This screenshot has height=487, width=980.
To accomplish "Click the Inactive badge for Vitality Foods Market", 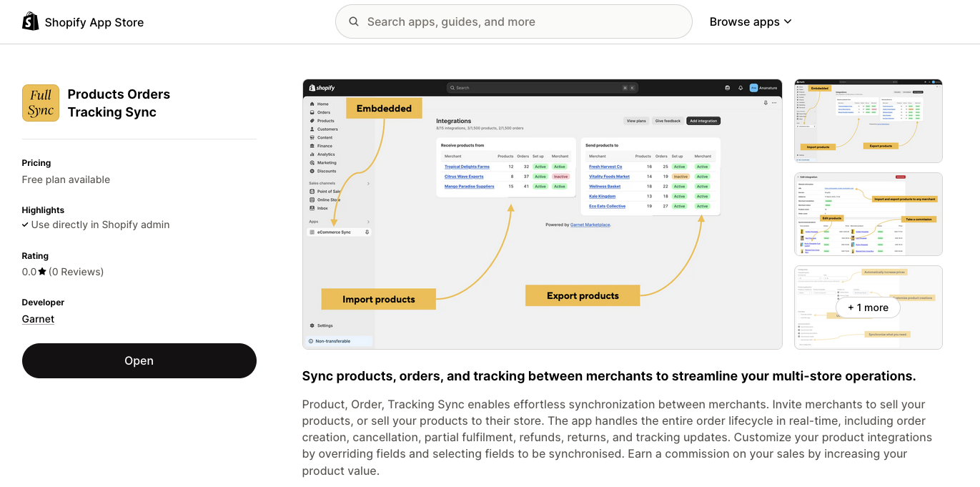I will tap(680, 177).
